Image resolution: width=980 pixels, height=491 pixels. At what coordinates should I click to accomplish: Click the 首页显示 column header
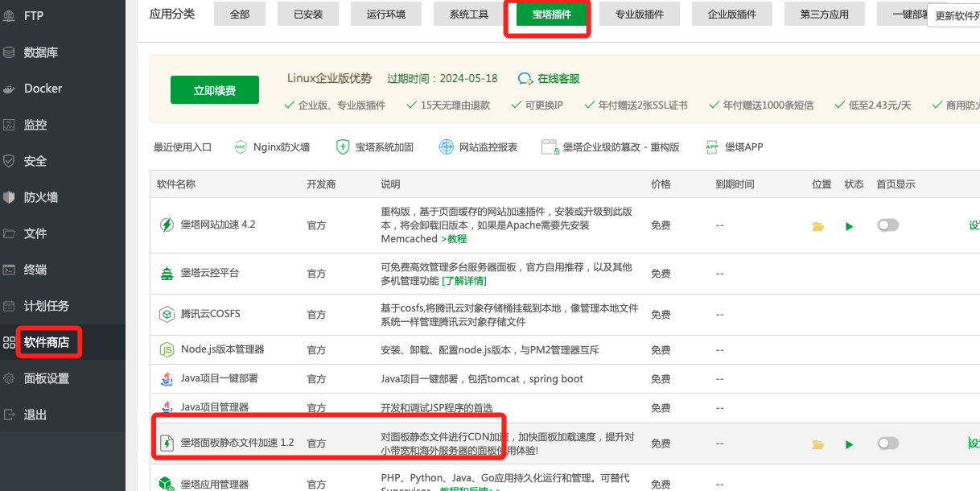896,184
